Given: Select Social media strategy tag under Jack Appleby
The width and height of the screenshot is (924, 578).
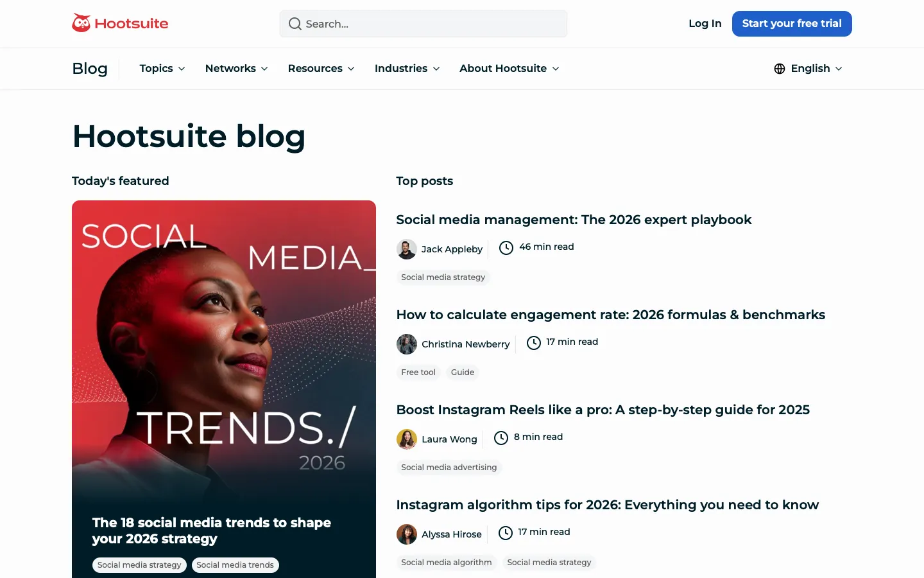Looking at the screenshot, I should tap(443, 277).
